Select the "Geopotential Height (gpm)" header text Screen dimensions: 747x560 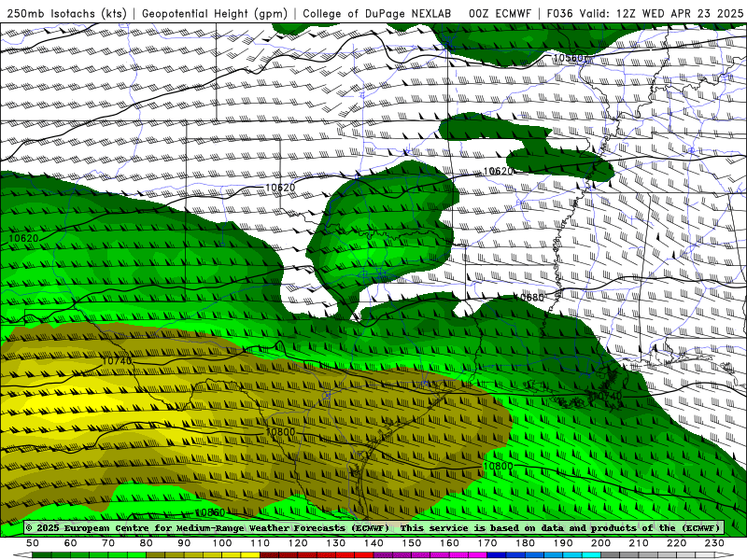[215, 13]
